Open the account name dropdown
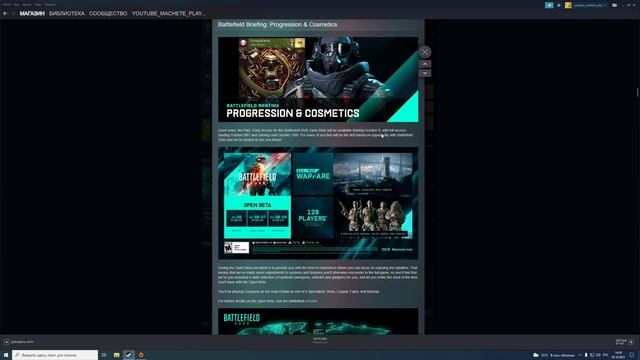 point(590,5)
